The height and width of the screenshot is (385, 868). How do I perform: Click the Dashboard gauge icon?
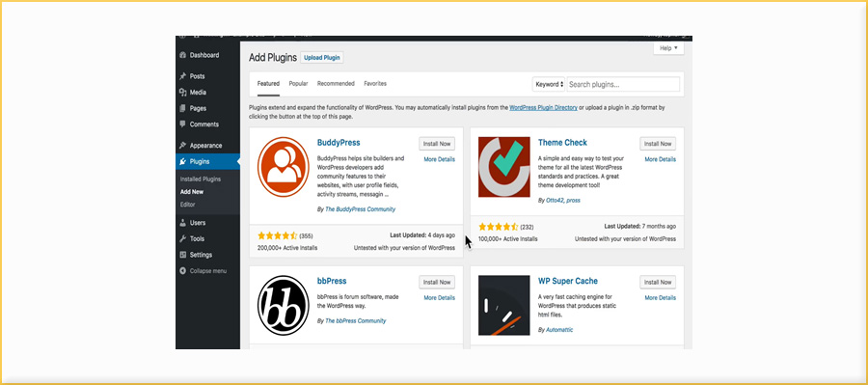(182, 55)
